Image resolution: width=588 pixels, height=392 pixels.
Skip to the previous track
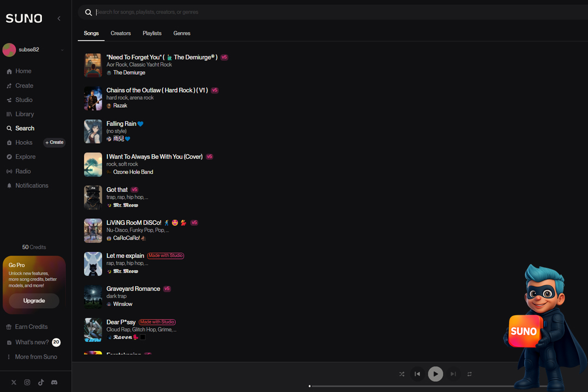pos(418,374)
